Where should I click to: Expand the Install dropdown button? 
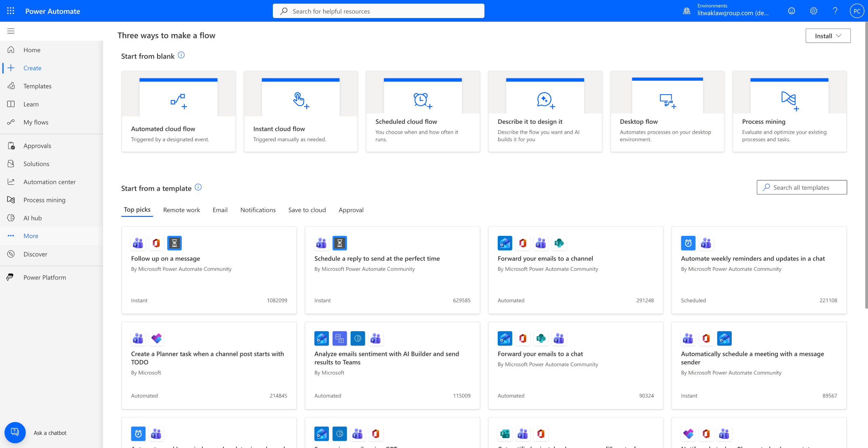pos(828,36)
